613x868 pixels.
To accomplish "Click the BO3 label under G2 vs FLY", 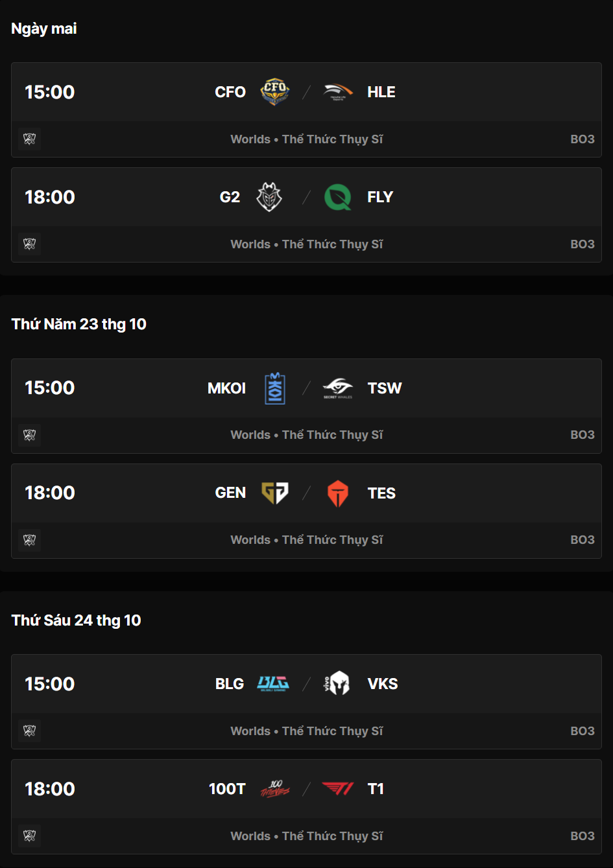I will (x=582, y=244).
